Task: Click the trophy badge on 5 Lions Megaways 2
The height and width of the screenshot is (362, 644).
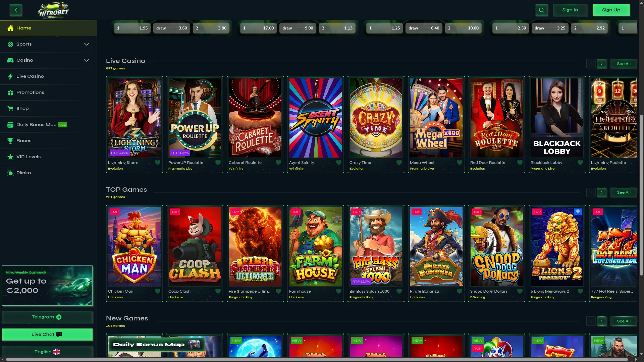Action: pyautogui.click(x=578, y=212)
